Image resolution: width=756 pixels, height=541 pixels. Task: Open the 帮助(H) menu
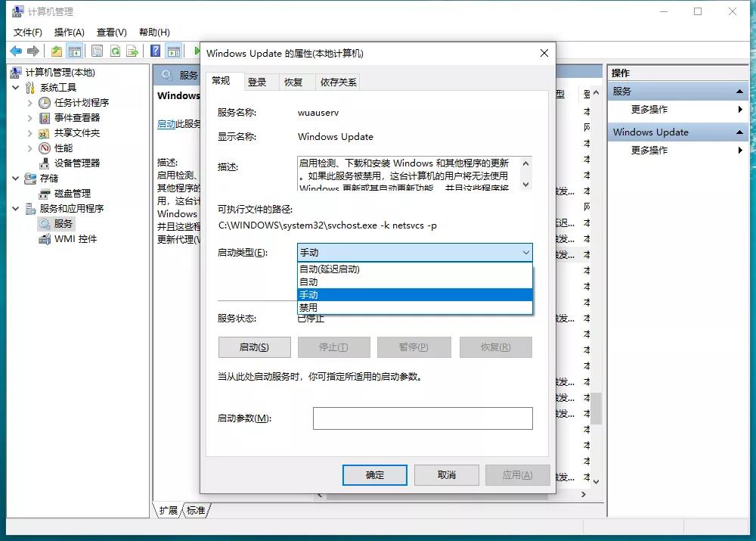154,33
